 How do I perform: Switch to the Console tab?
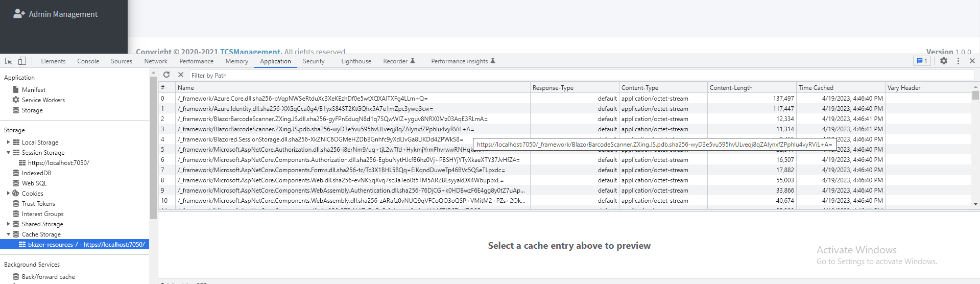click(x=88, y=61)
